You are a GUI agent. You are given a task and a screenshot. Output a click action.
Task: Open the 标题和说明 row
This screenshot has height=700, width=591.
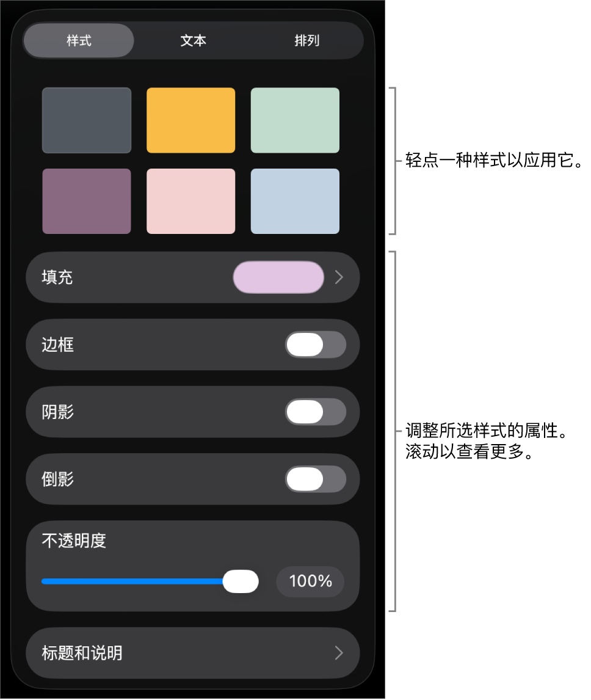point(183,653)
